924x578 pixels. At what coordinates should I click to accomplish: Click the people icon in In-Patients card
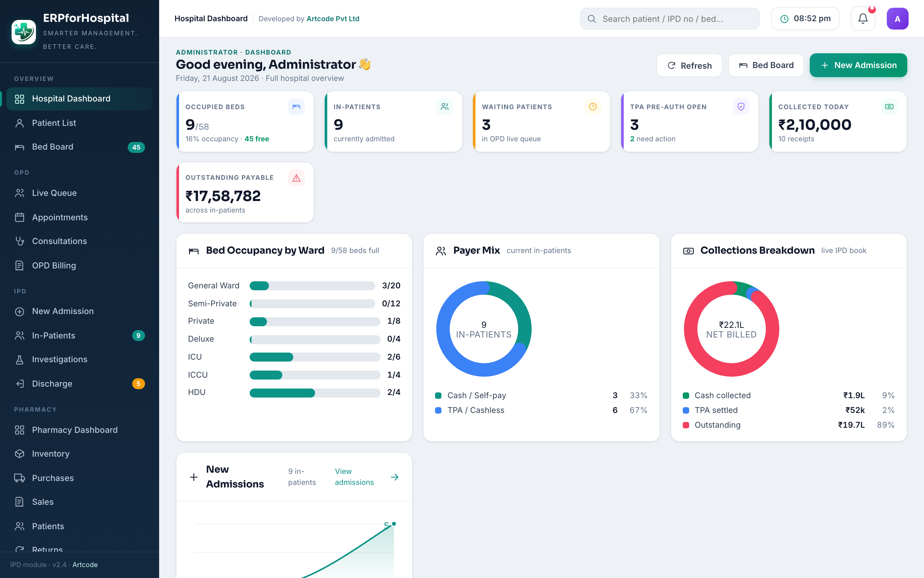(444, 107)
